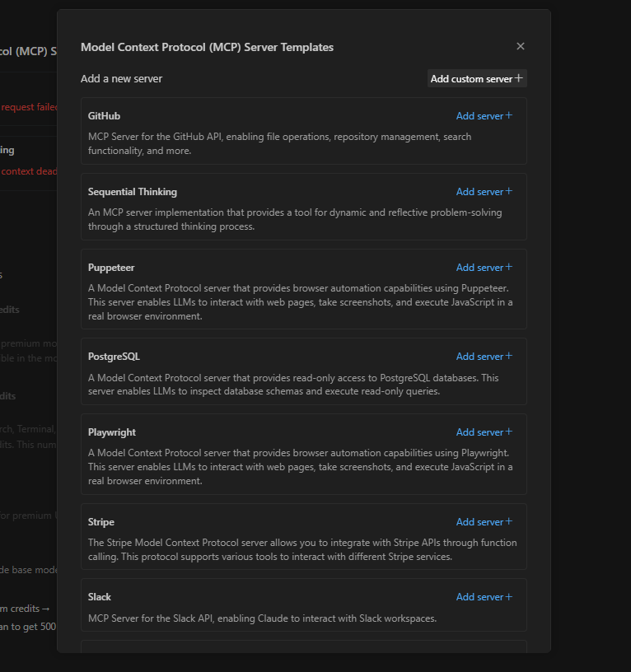This screenshot has height=672, width=631.
Task: Click the Model Context Protocol dialog title
Action: point(207,47)
